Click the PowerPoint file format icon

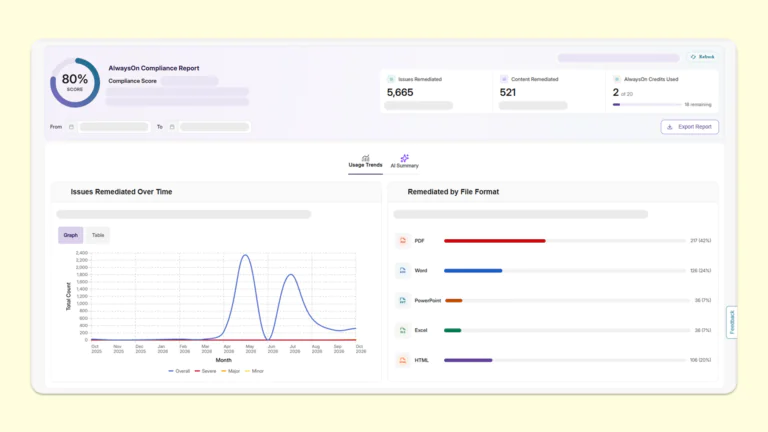[403, 300]
